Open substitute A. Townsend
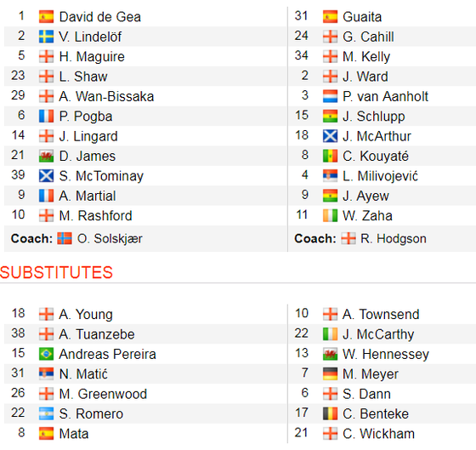The image size is (476, 450). click(x=381, y=315)
